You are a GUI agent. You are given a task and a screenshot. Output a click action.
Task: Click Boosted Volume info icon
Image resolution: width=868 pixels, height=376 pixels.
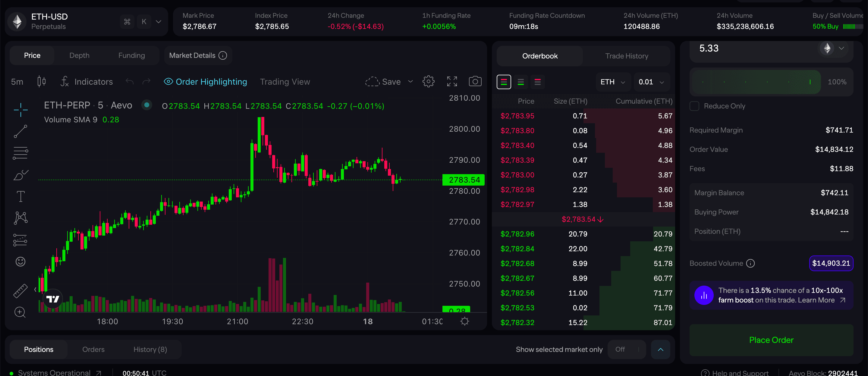point(750,263)
